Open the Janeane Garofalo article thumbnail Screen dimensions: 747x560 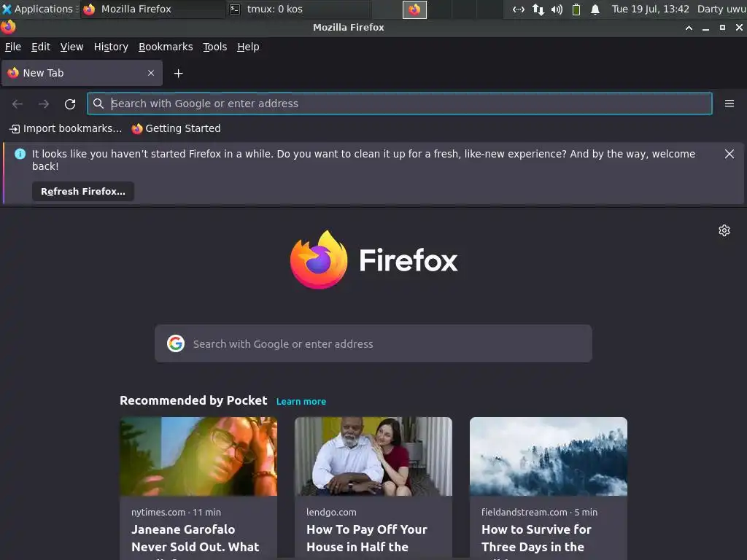198,456
